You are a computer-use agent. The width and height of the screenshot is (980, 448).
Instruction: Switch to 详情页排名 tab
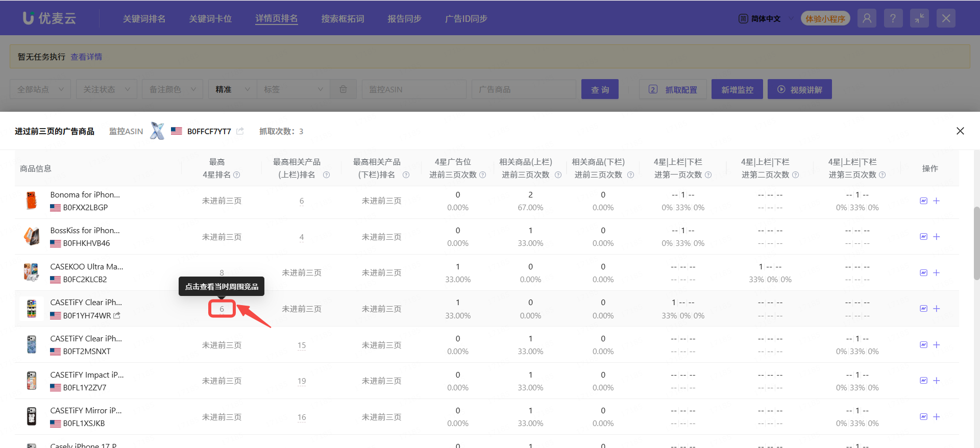pyautogui.click(x=277, y=19)
